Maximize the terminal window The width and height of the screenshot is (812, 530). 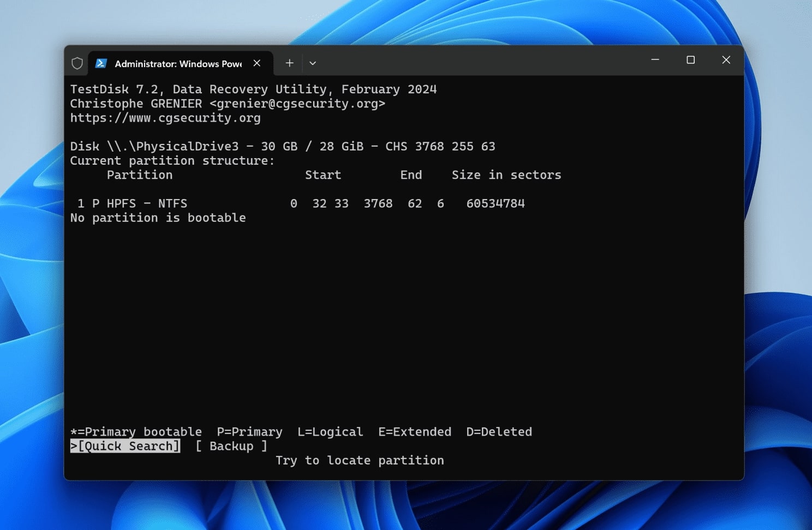690,59
